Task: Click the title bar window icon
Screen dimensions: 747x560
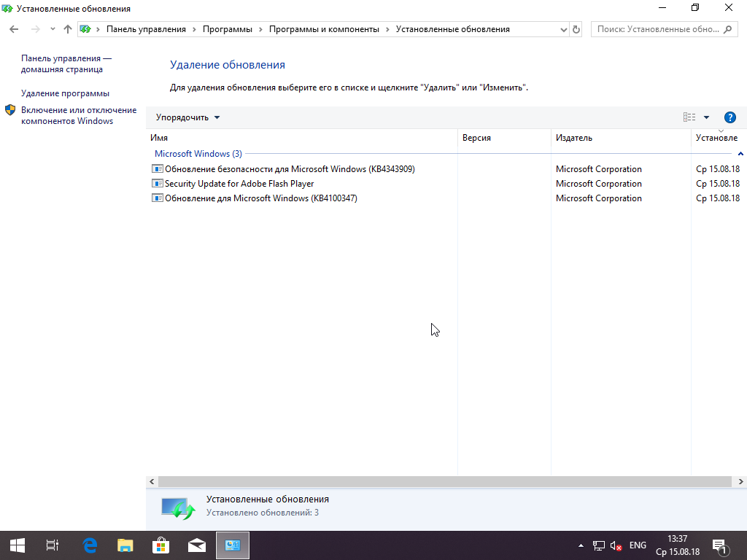Action: tap(7, 8)
